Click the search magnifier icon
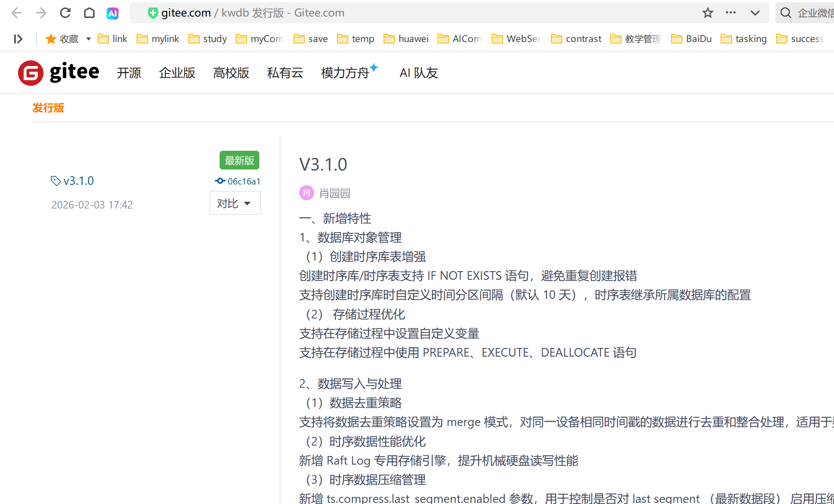This screenshot has height=504, width=834. tap(786, 13)
